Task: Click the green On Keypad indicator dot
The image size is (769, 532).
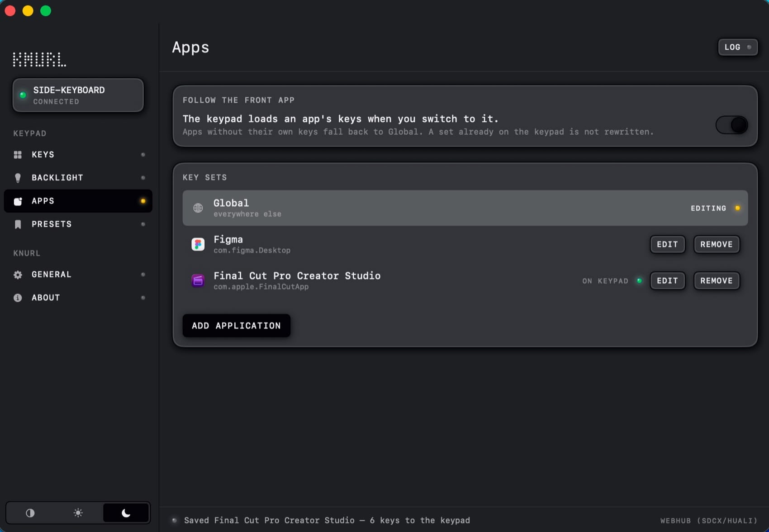Action: click(640, 280)
